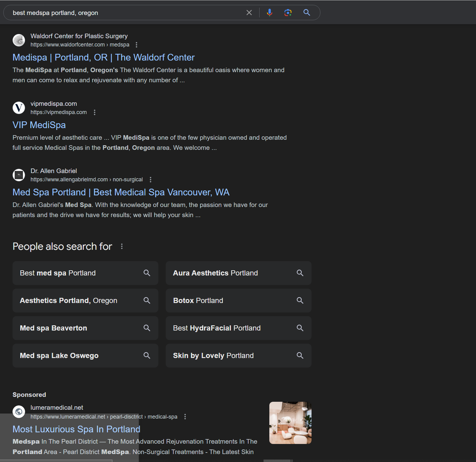This screenshot has height=462, width=476.
Task: Open more options for Dr. Allen Gabriel result
Action: click(x=150, y=179)
